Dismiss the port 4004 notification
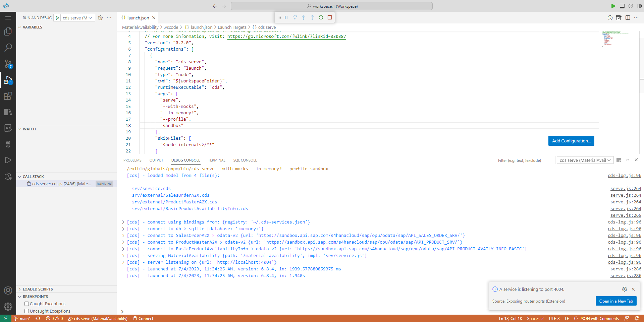Image resolution: width=644 pixels, height=322 pixels. [x=633, y=289]
